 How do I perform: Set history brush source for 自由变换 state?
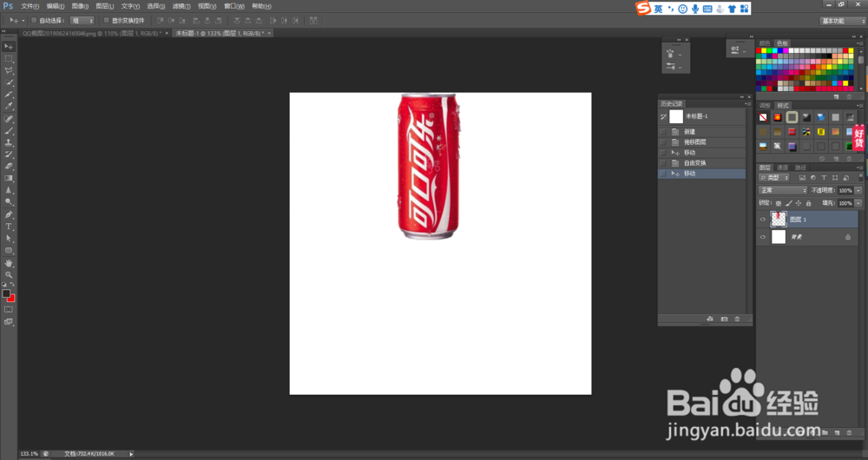pos(663,163)
